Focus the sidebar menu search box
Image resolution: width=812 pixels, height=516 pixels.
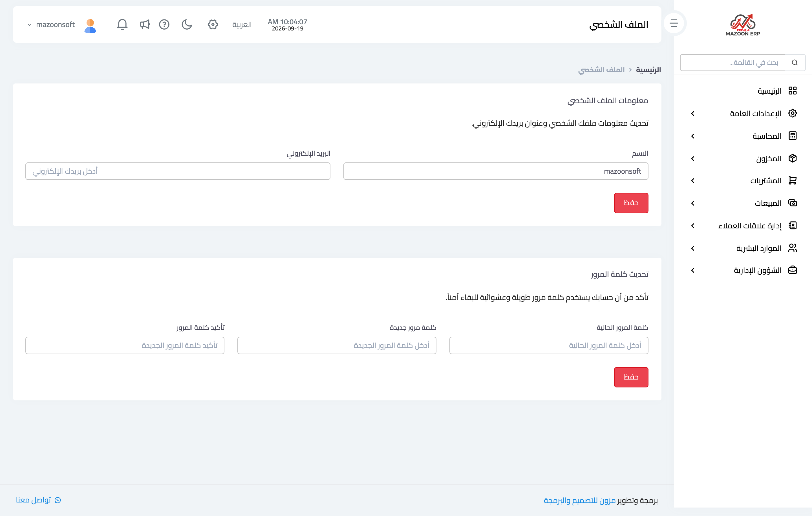733,62
